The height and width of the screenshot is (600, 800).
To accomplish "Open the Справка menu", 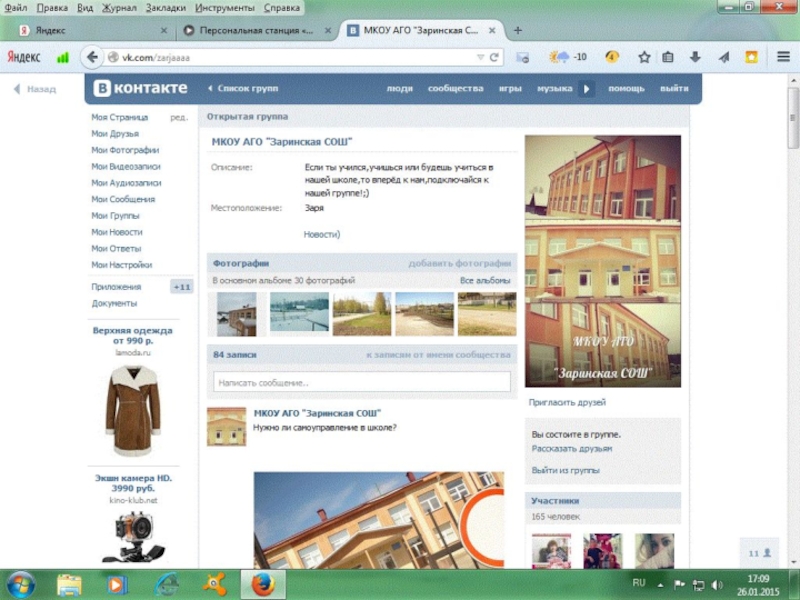I will coord(282,8).
